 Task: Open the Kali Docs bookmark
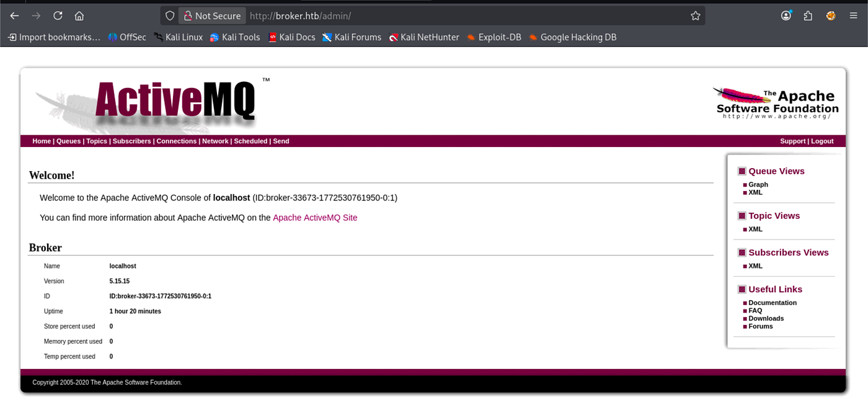pos(291,37)
